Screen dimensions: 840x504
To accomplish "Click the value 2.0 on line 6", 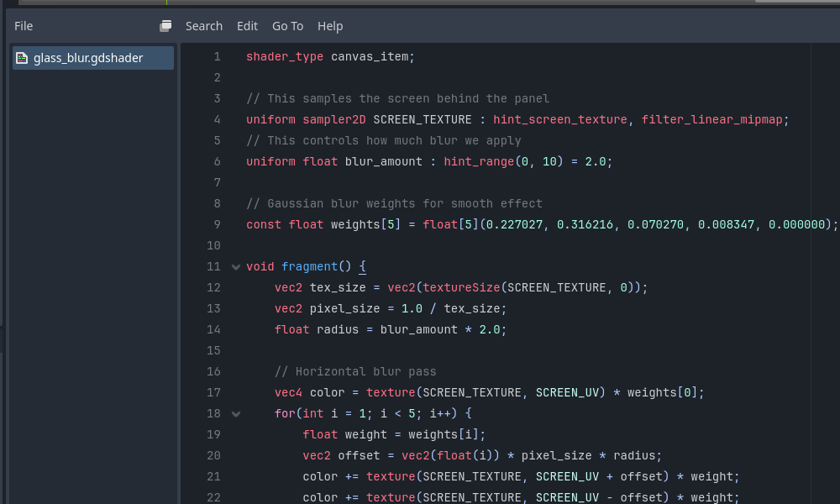I will pyautogui.click(x=596, y=162).
